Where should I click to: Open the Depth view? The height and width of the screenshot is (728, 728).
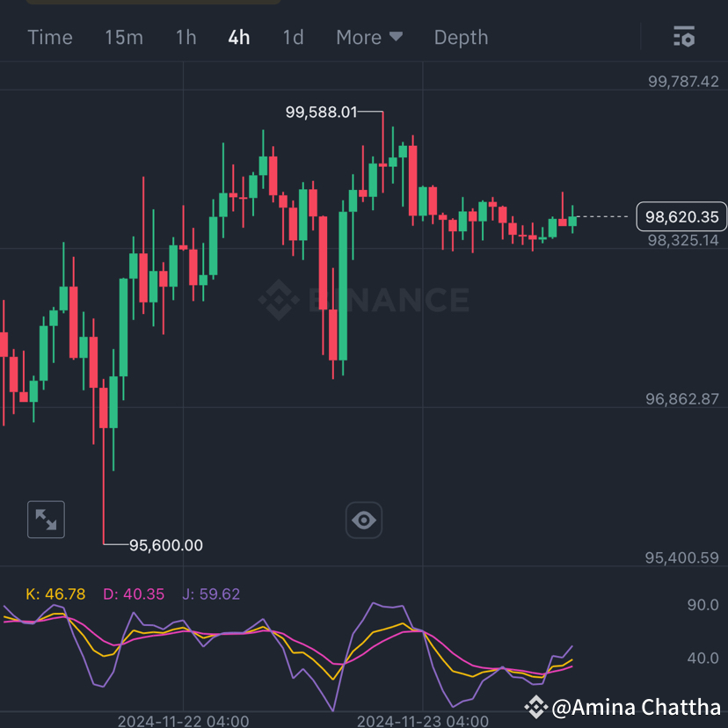(x=461, y=37)
